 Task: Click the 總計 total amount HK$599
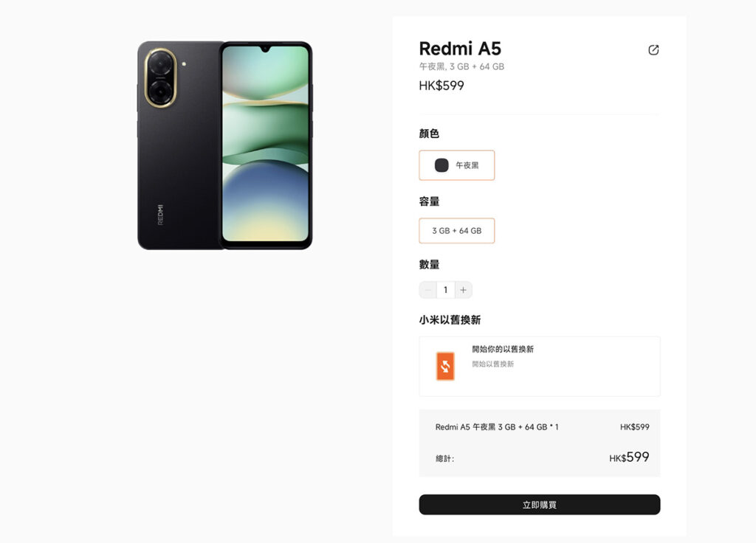[x=629, y=457]
